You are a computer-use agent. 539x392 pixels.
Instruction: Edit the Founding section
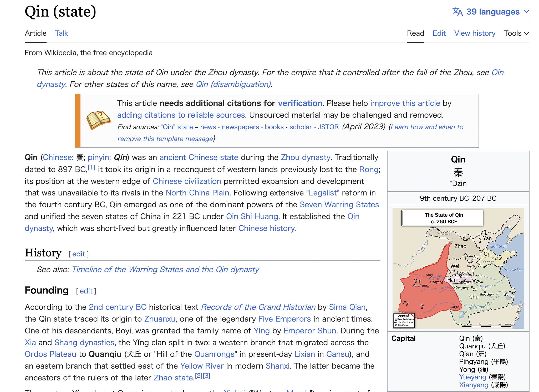point(86,291)
